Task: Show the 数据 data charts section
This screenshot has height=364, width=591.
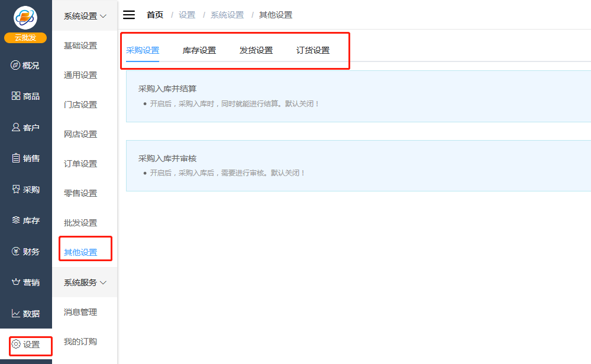Action: [x=25, y=314]
